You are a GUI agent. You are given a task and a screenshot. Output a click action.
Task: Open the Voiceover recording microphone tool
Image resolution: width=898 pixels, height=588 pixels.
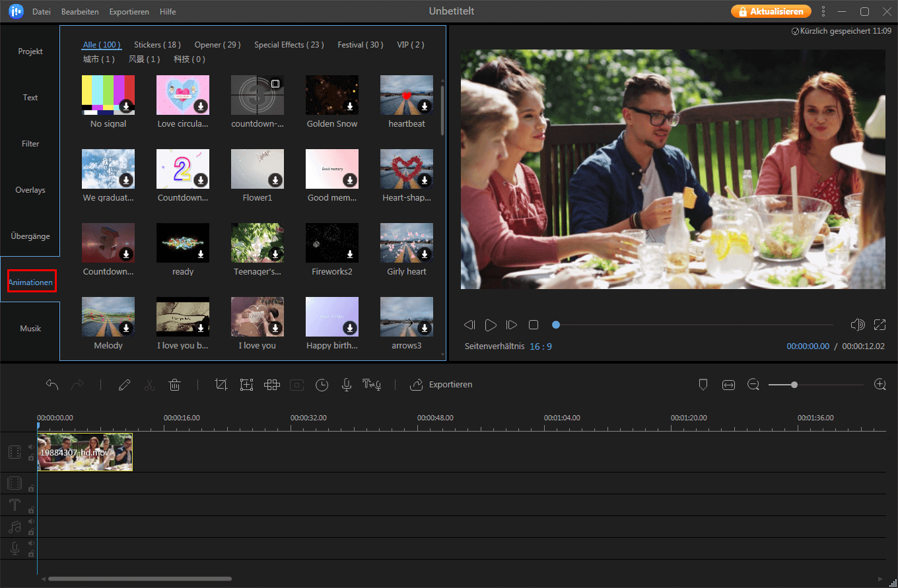(347, 384)
